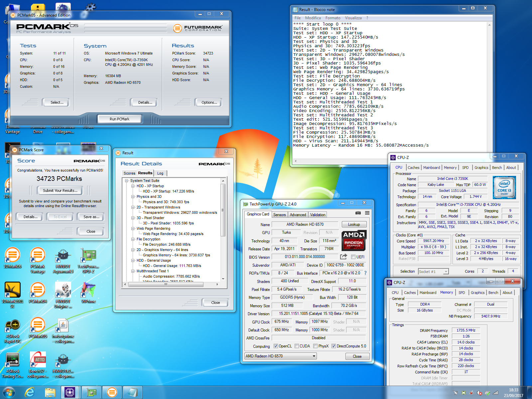
Task: Click the Select button under Tests
Action: pos(57,102)
